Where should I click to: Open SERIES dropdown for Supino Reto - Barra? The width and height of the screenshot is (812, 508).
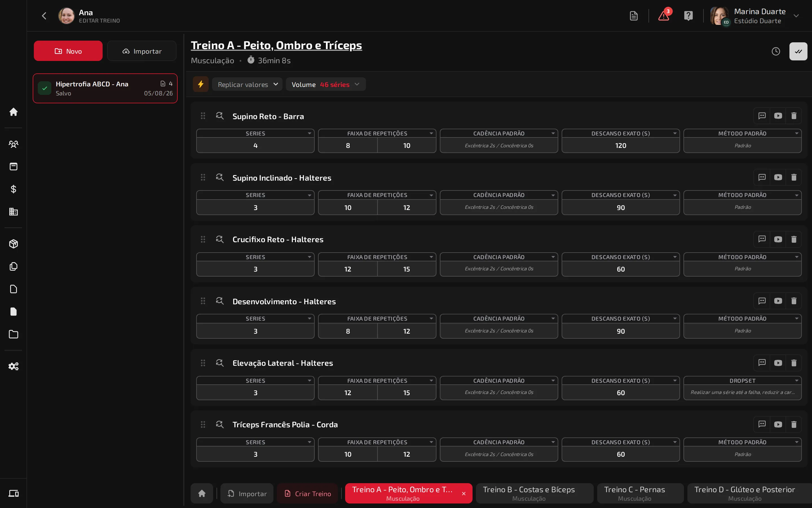(255, 133)
